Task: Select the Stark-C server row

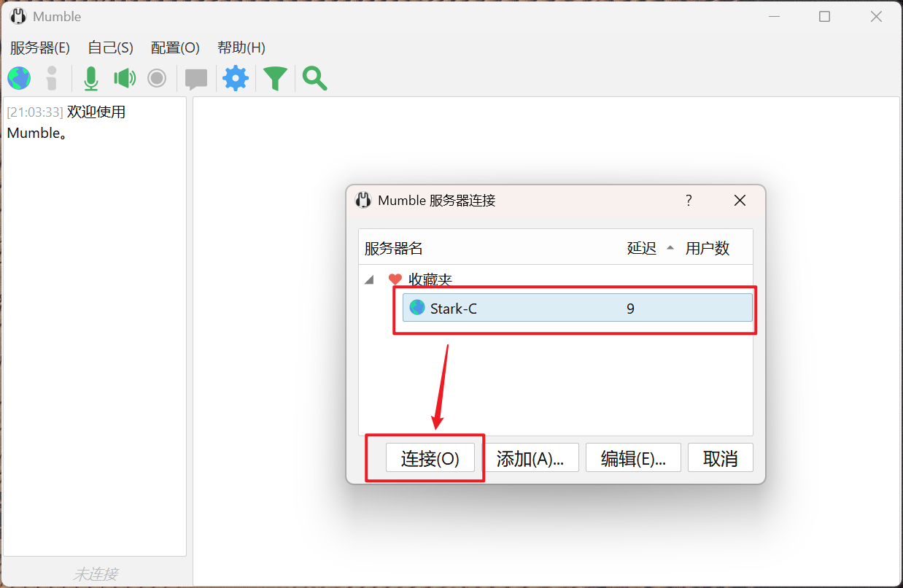Action: 577,308
